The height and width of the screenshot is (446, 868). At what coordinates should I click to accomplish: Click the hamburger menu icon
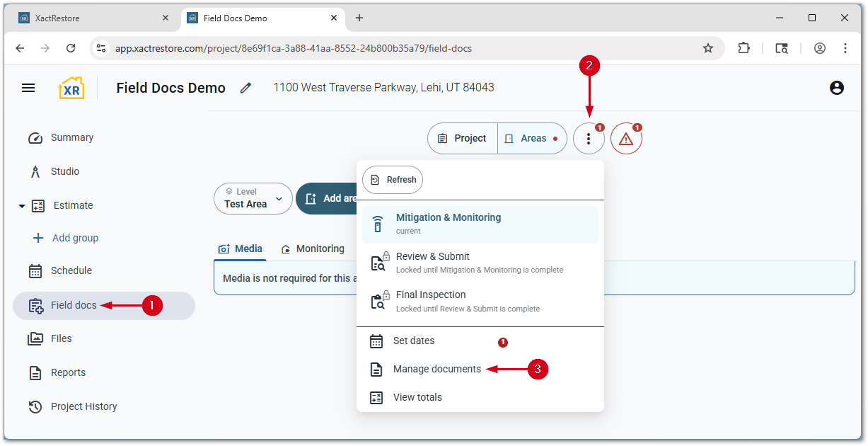coord(28,88)
